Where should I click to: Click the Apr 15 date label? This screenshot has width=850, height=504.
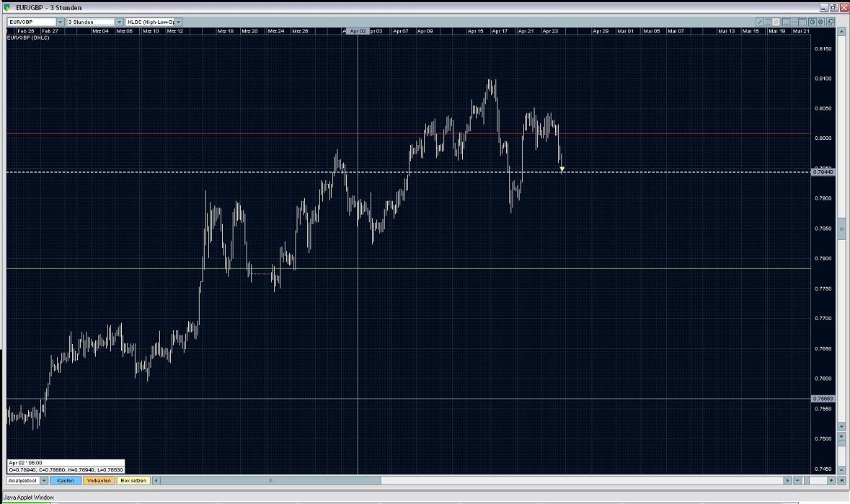point(475,31)
